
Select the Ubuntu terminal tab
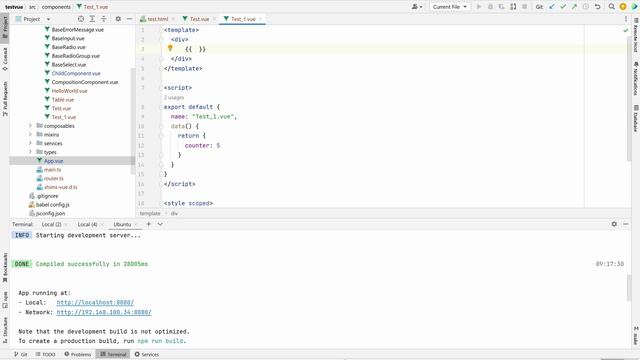coord(122,224)
